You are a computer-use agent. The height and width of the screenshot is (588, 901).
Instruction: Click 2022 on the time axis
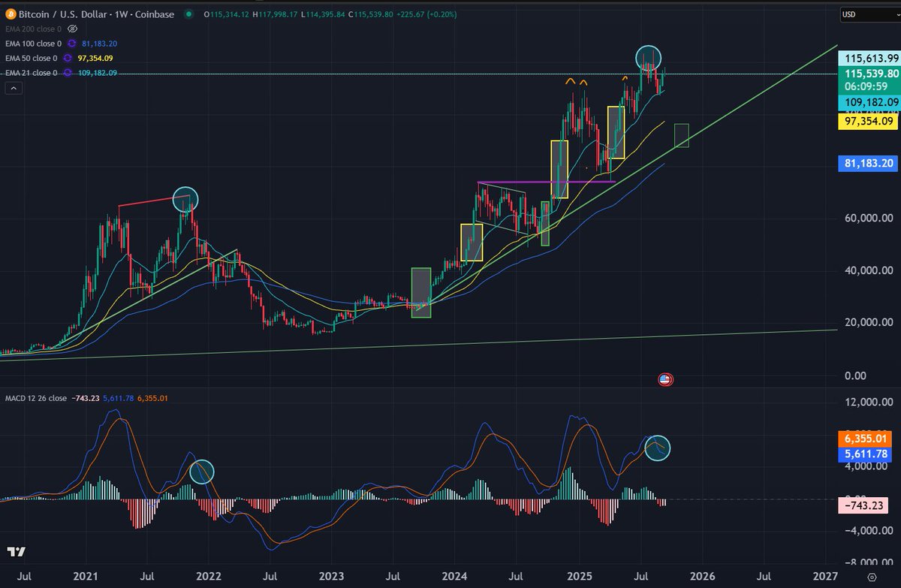tap(208, 577)
